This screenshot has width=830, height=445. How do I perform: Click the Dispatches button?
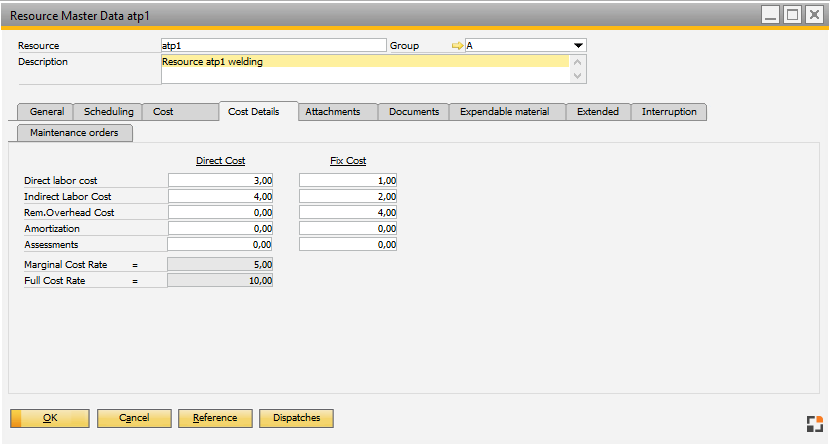click(x=296, y=418)
